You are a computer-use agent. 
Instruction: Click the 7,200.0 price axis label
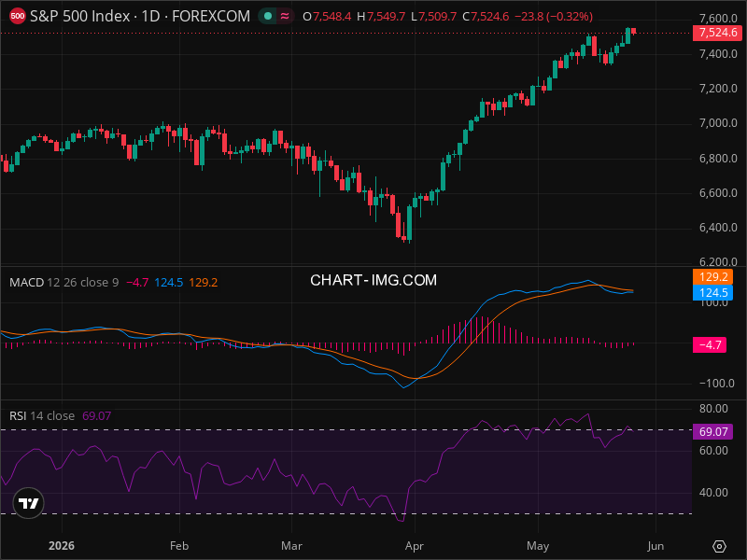point(718,89)
